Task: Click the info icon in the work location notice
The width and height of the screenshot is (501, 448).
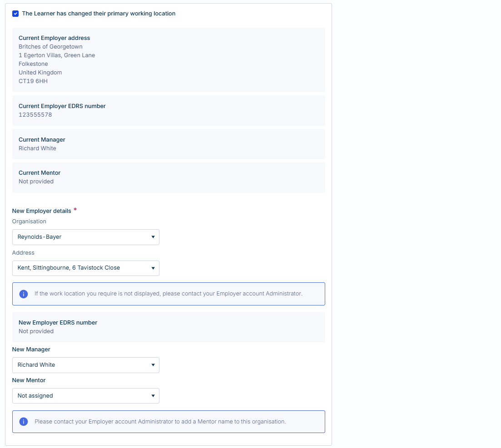Action: 23,294
